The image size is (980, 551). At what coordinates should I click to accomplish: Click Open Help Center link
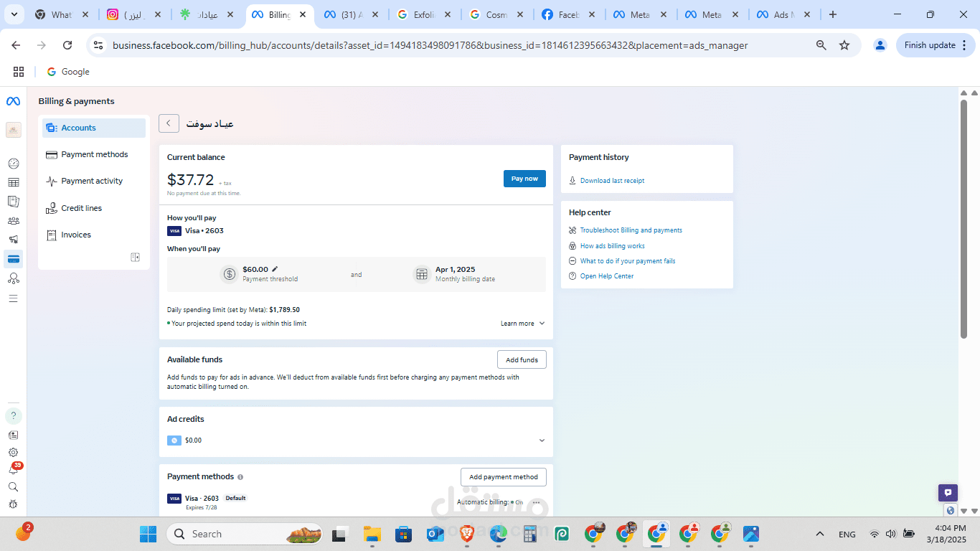(x=607, y=276)
